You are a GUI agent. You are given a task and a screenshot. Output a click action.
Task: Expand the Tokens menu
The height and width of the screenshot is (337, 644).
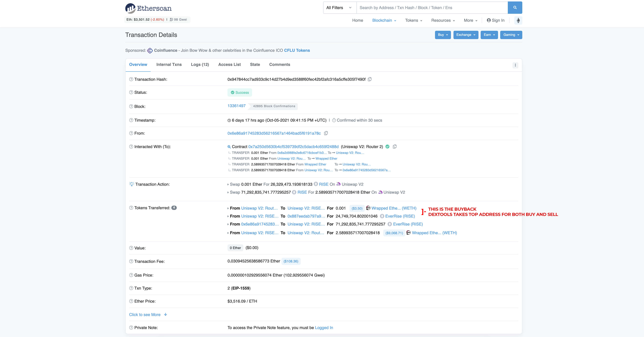click(x=413, y=20)
